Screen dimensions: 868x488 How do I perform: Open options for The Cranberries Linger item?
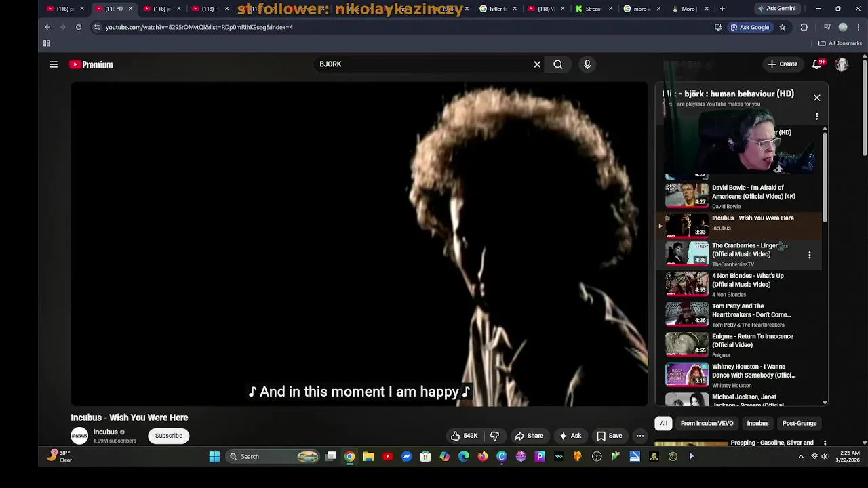coord(809,255)
